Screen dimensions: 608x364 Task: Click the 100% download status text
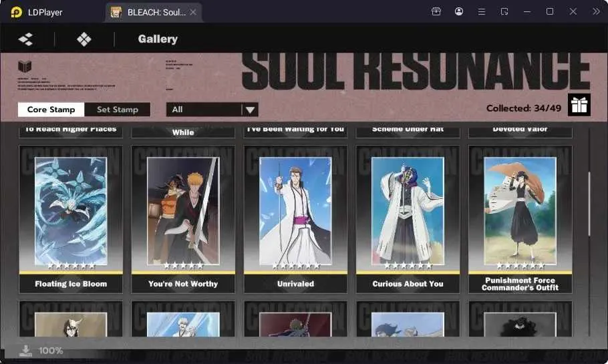pyautogui.click(x=51, y=351)
